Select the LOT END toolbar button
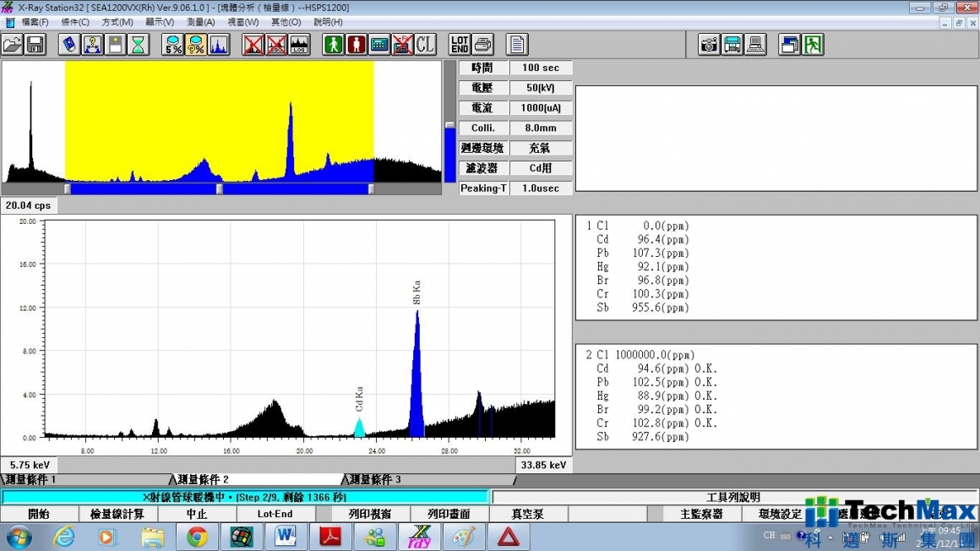The height and width of the screenshot is (551, 980). point(460,45)
